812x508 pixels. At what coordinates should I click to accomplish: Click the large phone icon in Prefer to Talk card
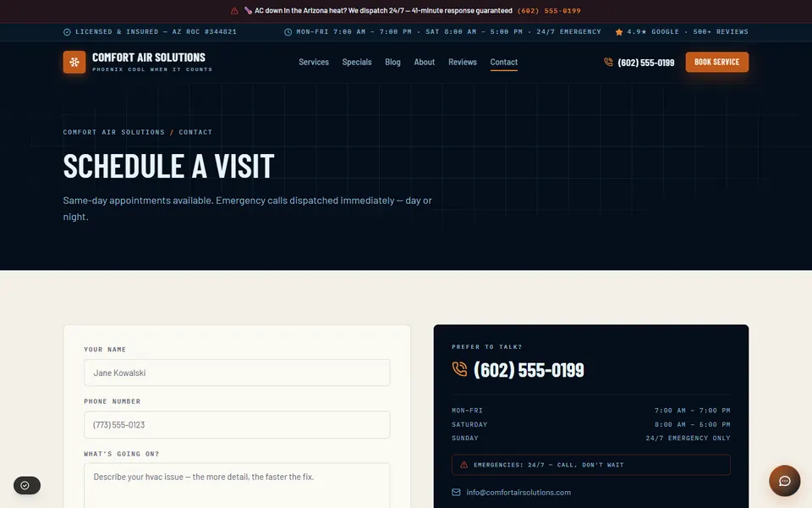(459, 369)
